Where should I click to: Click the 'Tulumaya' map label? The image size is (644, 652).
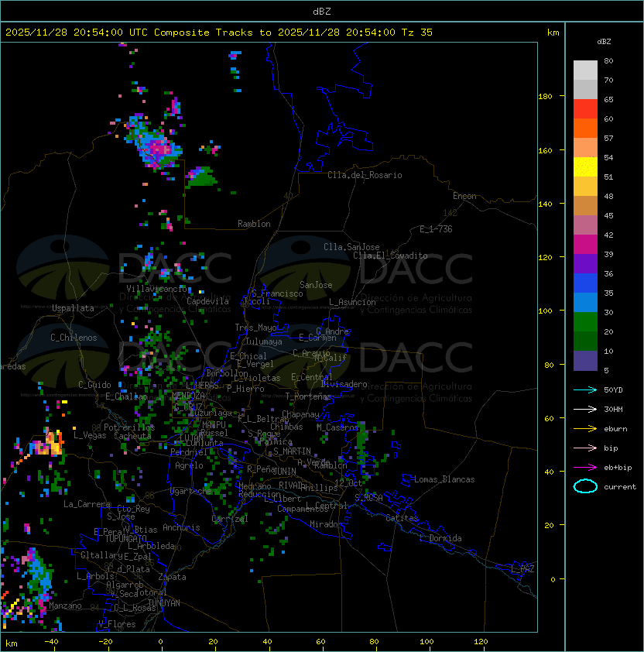click(264, 341)
